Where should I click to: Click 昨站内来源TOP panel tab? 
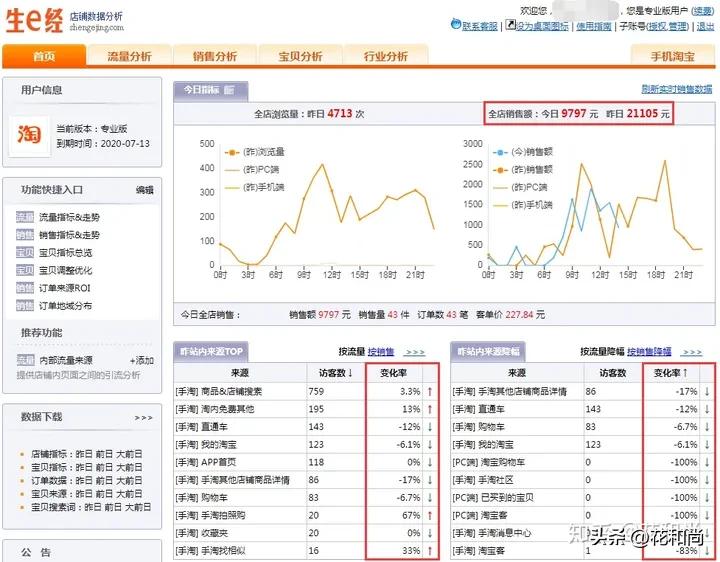(x=211, y=352)
